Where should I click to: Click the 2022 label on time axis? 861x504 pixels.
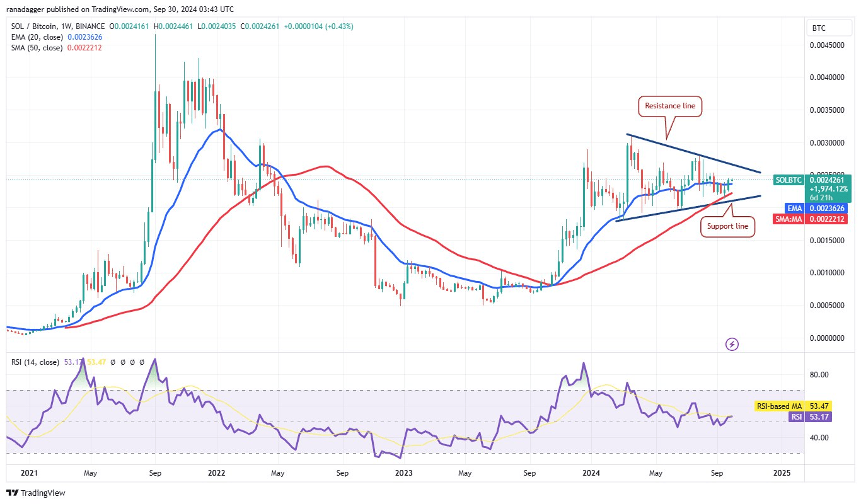217,472
